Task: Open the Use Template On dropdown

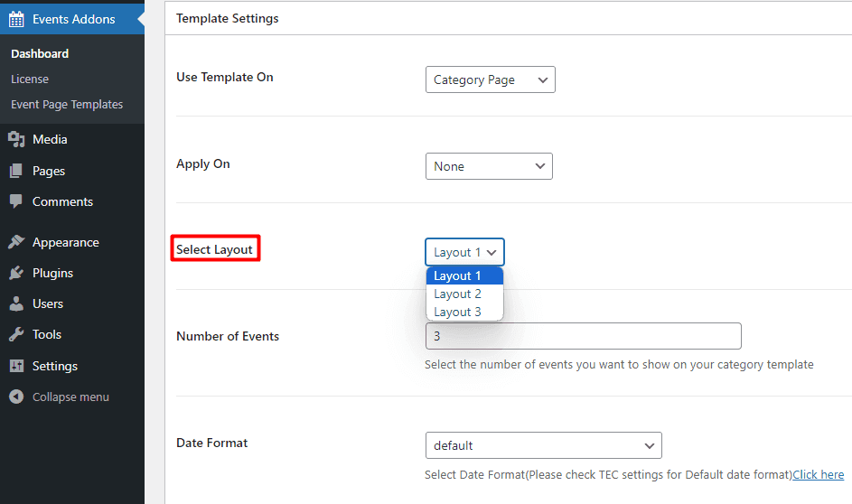Action: (490, 79)
